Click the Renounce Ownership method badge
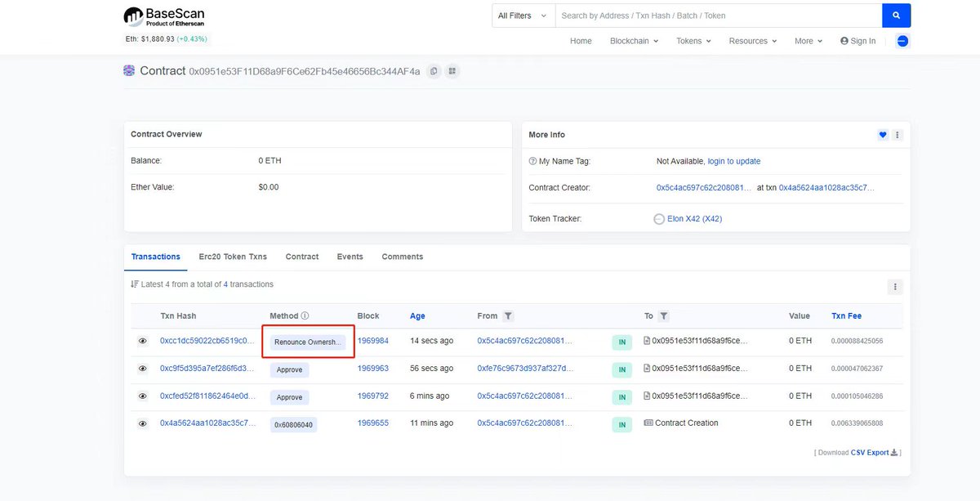Viewport: 980px width, 501px height. (x=308, y=342)
